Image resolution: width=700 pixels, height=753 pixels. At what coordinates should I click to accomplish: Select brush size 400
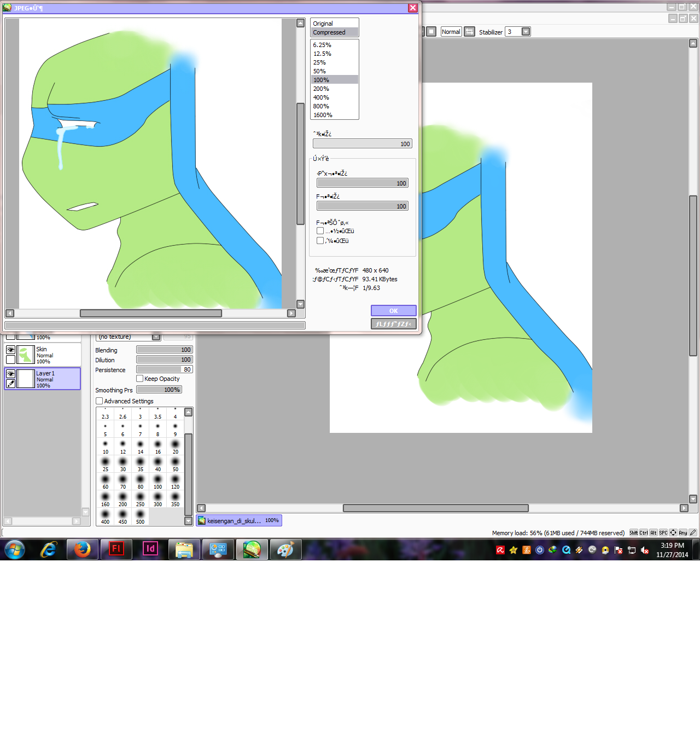point(105,518)
